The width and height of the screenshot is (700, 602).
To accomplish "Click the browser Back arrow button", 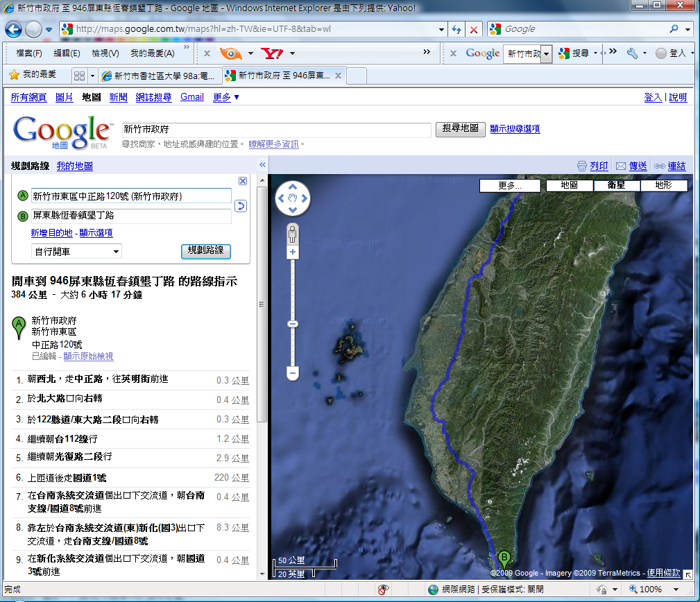I will click(x=13, y=29).
